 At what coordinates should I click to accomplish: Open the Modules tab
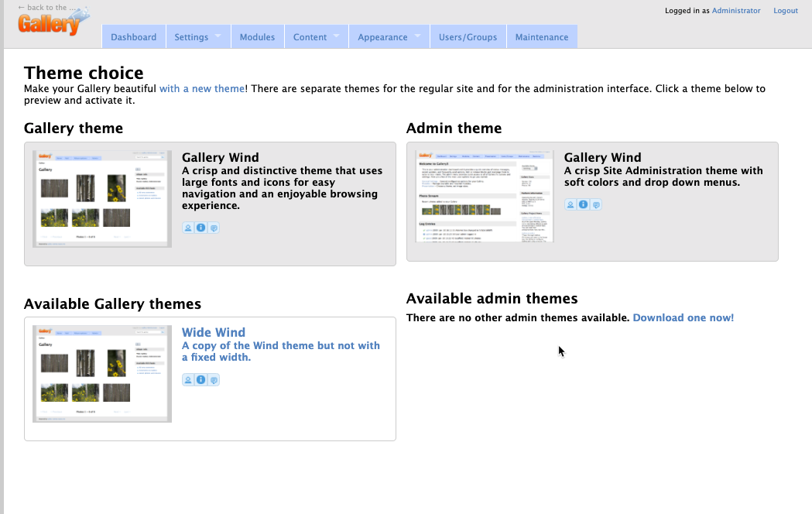tap(257, 36)
